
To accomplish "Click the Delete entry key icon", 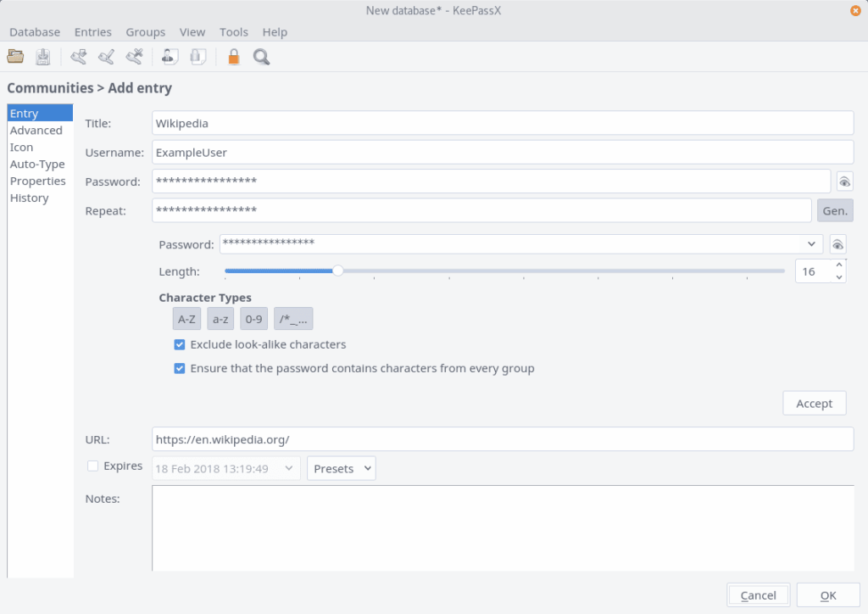I will (x=133, y=58).
